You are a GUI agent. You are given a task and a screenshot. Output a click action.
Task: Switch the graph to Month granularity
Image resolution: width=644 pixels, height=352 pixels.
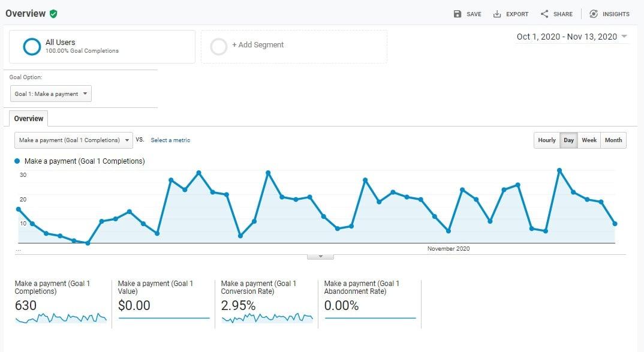pyautogui.click(x=613, y=140)
